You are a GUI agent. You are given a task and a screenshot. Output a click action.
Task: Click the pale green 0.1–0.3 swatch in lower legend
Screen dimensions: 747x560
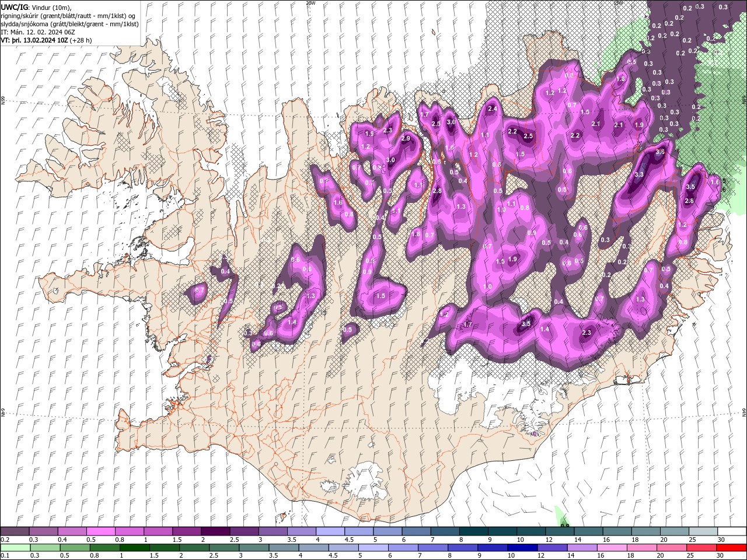(x=15, y=547)
